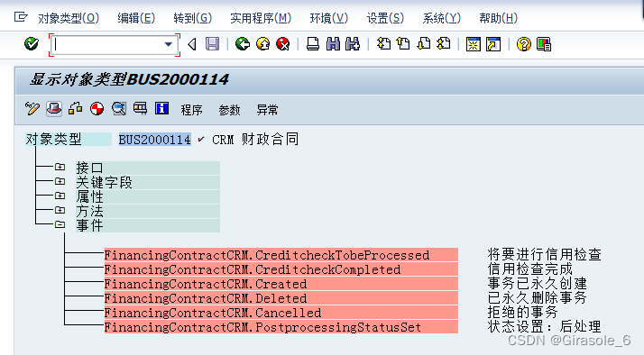Open the 实用程序(M) menu
Image resolution: width=644 pixels, height=355 pixels.
261,18
